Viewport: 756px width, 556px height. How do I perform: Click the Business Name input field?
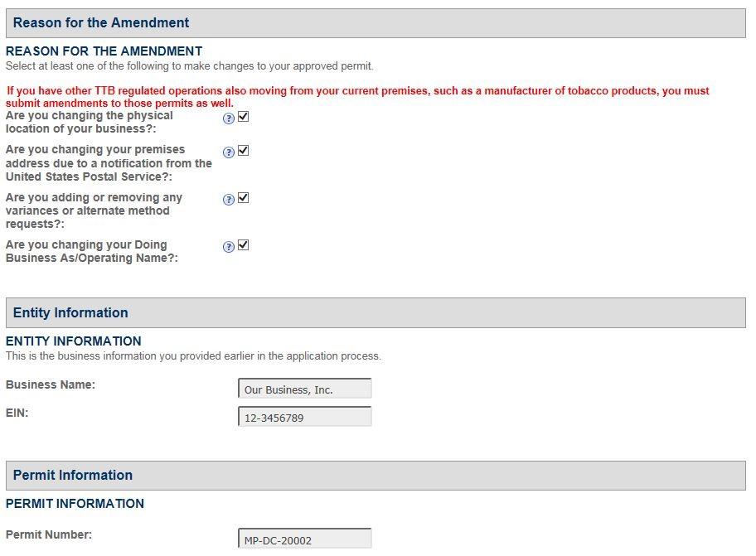click(304, 389)
